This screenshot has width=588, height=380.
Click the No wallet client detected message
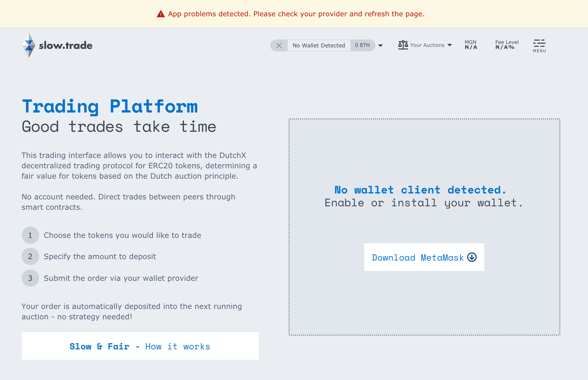click(420, 190)
